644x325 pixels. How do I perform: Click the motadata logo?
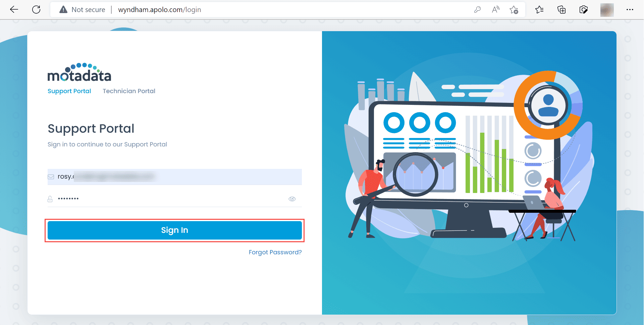pyautogui.click(x=79, y=73)
